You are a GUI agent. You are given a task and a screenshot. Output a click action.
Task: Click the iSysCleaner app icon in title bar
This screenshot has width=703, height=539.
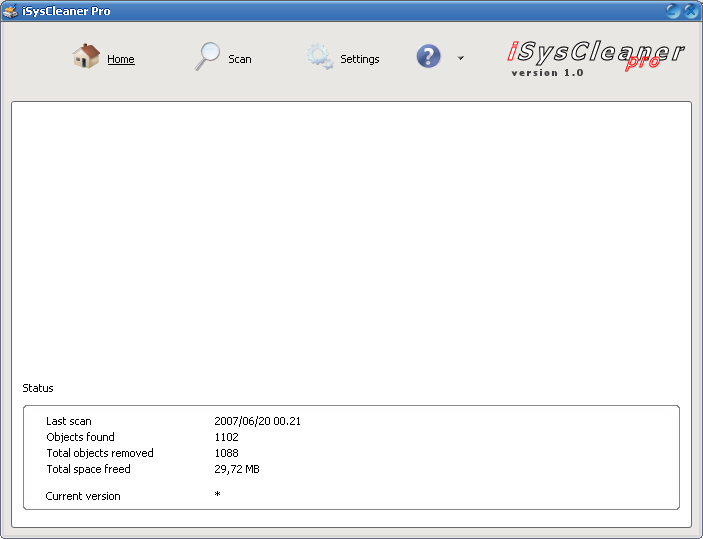click(x=10, y=11)
